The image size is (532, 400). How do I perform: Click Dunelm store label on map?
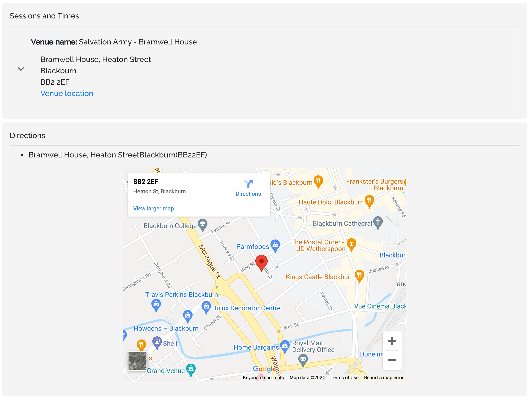click(371, 354)
